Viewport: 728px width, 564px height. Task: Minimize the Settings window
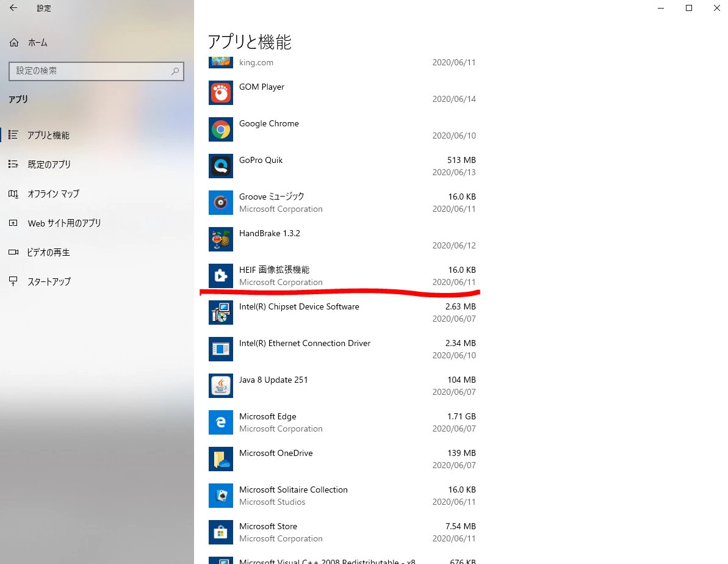pyautogui.click(x=661, y=8)
